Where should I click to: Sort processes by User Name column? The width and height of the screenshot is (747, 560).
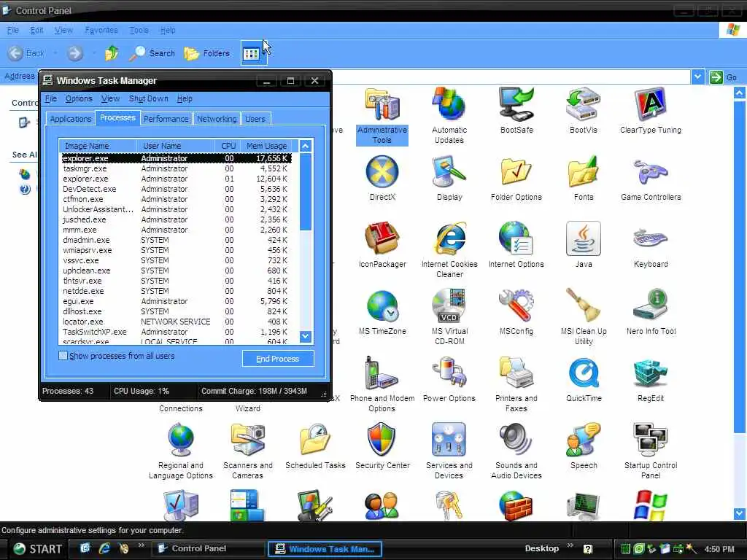coord(177,146)
